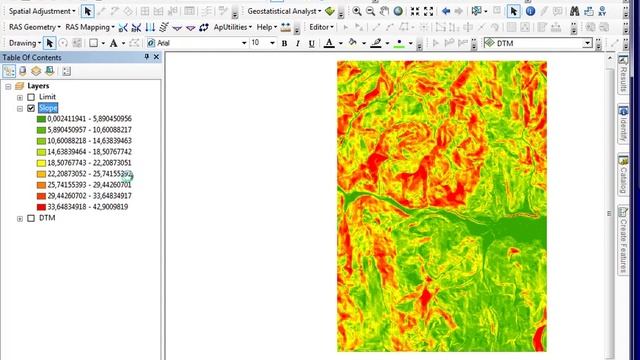The image size is (640, 360).
Task: Open the fill color dropdown arrow
Action: (364, 43)
